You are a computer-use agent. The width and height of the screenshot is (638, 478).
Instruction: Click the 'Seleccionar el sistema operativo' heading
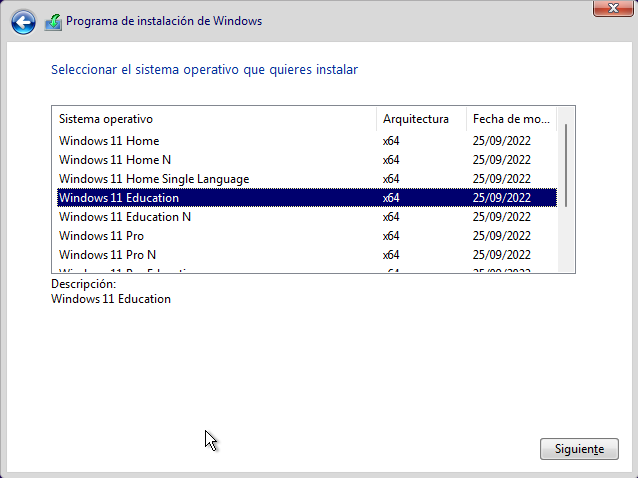pos(204,70)
